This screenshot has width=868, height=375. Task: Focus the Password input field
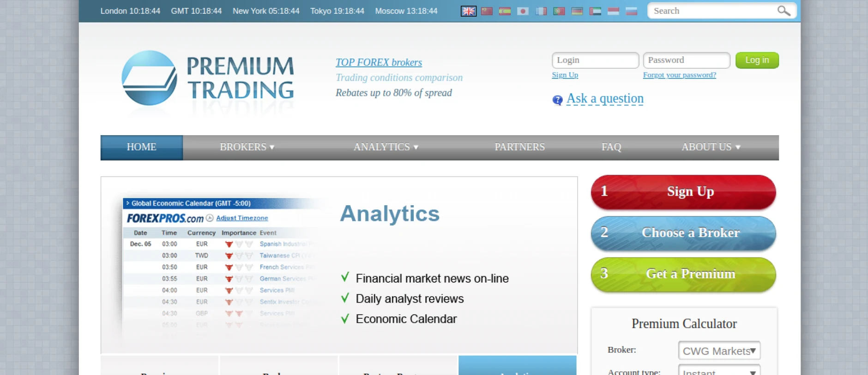687,60
